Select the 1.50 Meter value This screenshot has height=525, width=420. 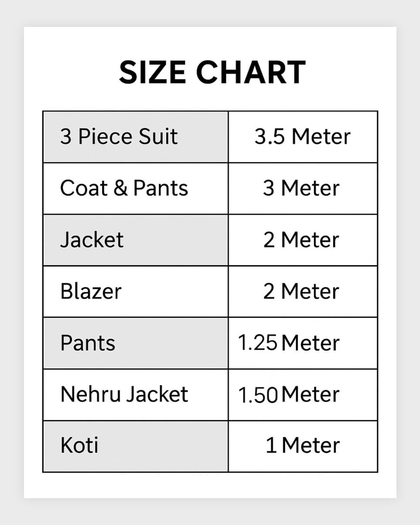point(289,395)
